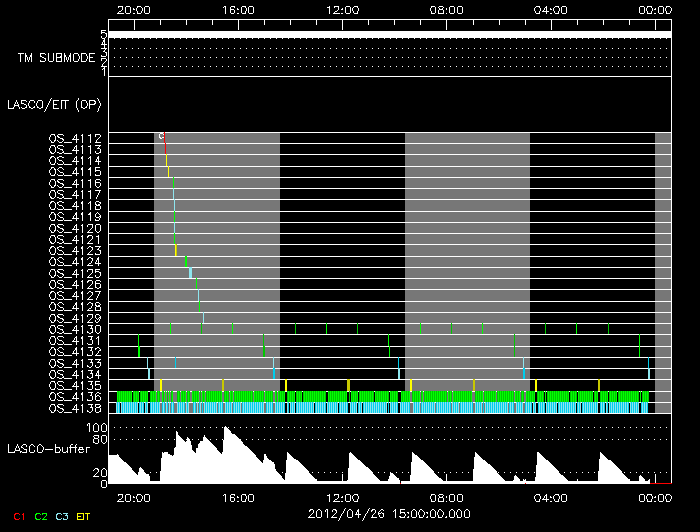
Task: Click the 04:00 label on the bottom time axis
Action: [551, 497]
